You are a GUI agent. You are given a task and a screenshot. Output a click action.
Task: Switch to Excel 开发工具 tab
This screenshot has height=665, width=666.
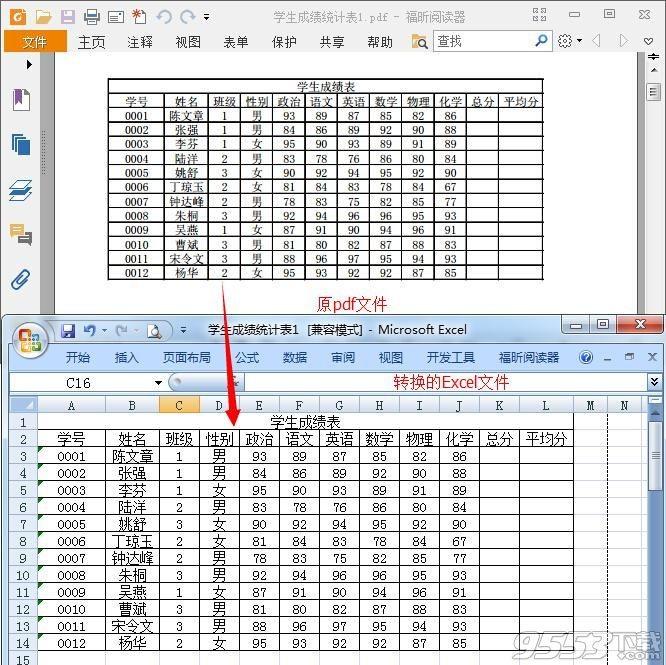[451, 358]
